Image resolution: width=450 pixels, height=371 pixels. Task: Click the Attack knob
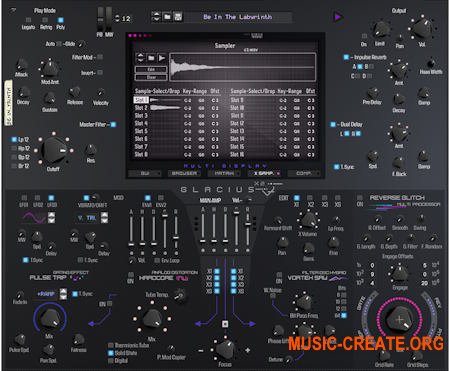point(22,64)
